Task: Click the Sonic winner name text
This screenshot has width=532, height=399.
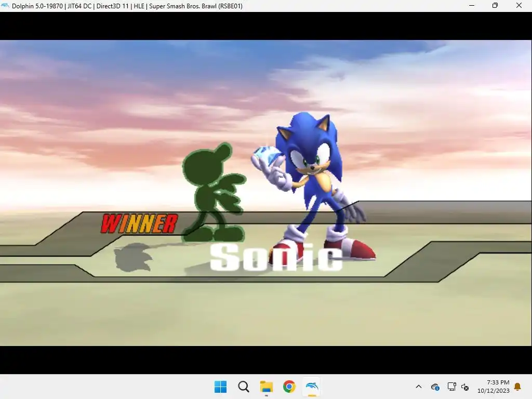Action: (x=276, y=258)
